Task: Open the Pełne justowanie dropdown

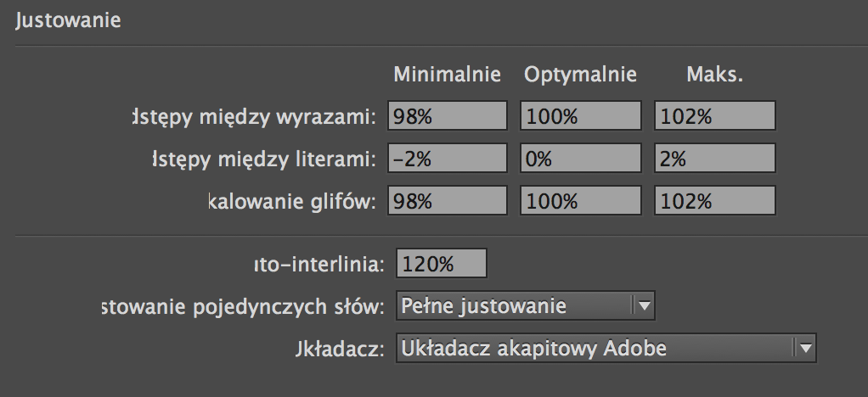Action: (x=526, y=305)
